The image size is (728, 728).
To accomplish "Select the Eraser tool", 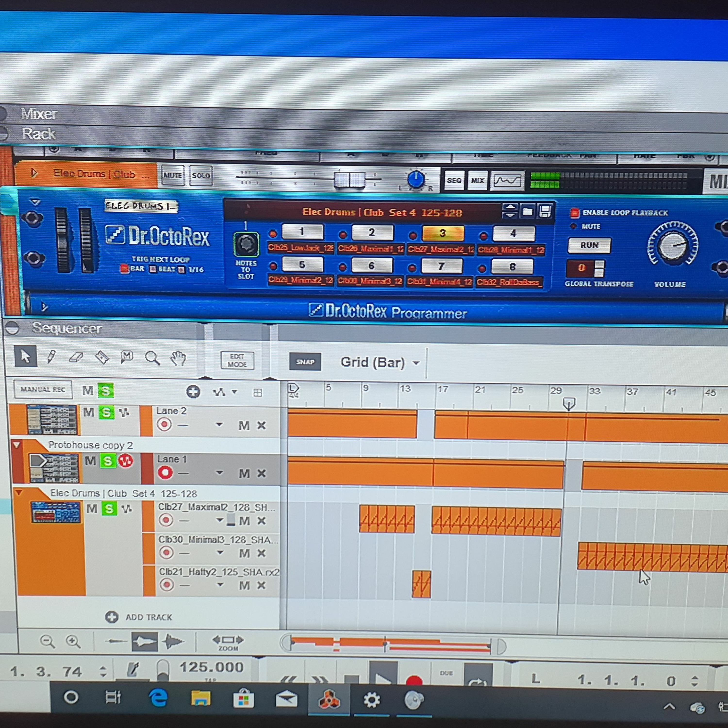I will point(76,357).
